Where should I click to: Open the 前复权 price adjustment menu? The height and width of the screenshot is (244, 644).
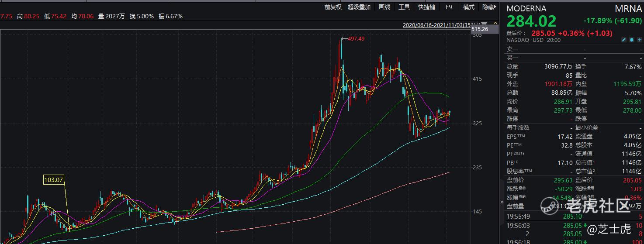[x=333, y=7]
